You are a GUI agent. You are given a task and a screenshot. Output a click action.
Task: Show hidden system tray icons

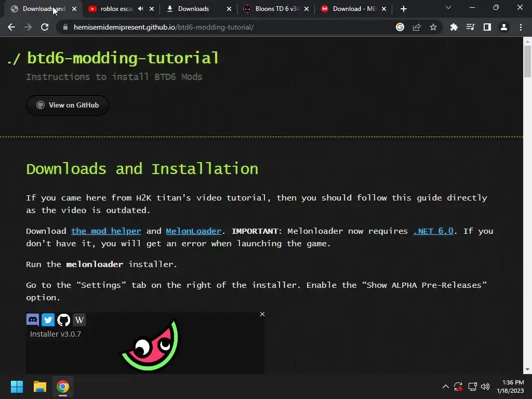[x=445, y=387]
